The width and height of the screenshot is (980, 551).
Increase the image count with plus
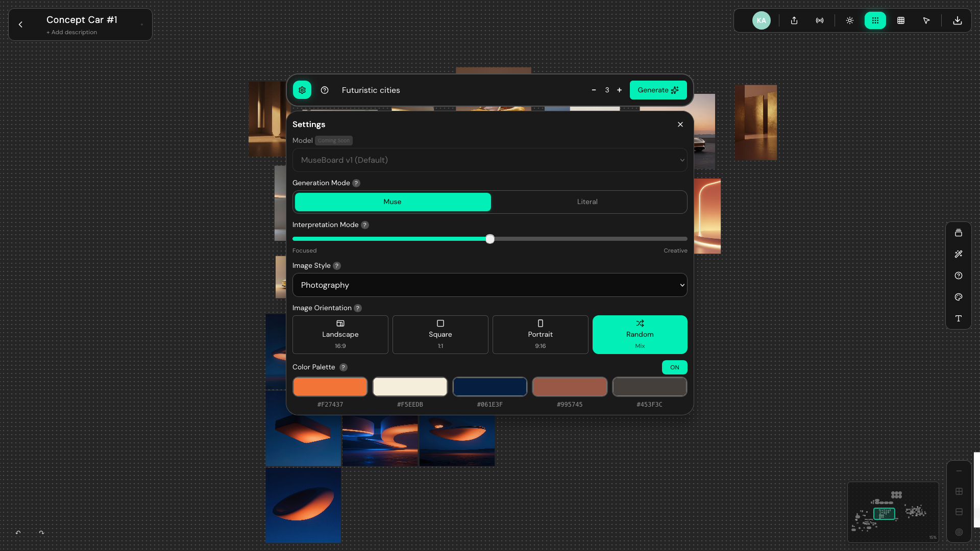click(620, 90)
